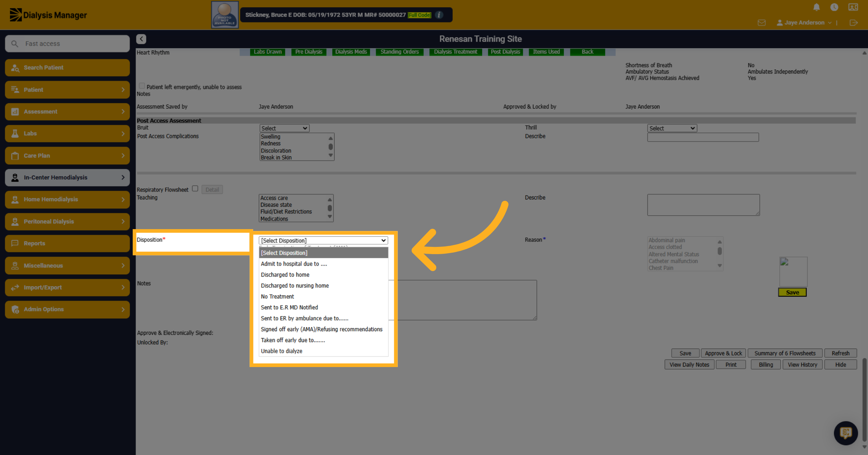Screen dimensions: 868x455
Task: Switch to the Dialysis Treatment tab
Action: 455,52
